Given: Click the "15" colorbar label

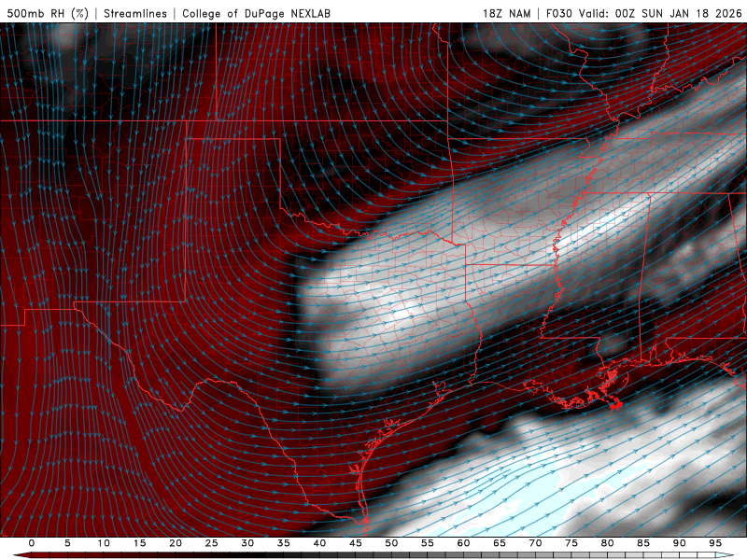Looking at the screenshot, I should click(139, 543).
